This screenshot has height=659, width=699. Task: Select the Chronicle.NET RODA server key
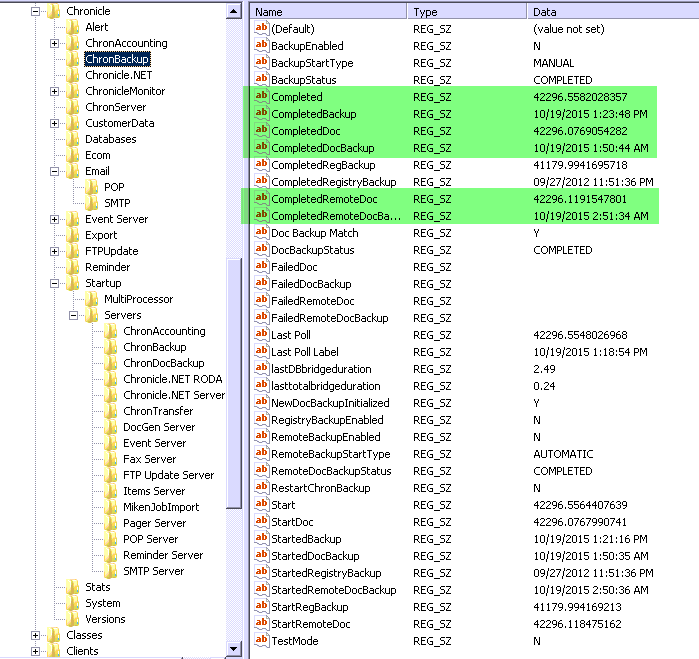(x=173, y=379)
